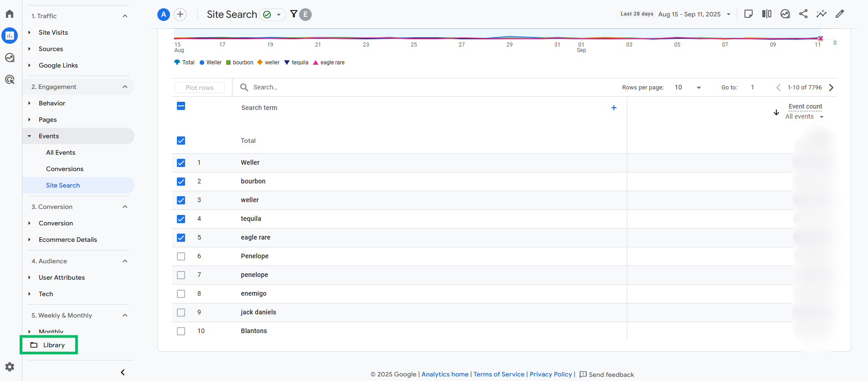Open the Advertising icon in left rail
The height and width of the screenshot is (381, 868).
pyautogui.click(x=10, y=79)
